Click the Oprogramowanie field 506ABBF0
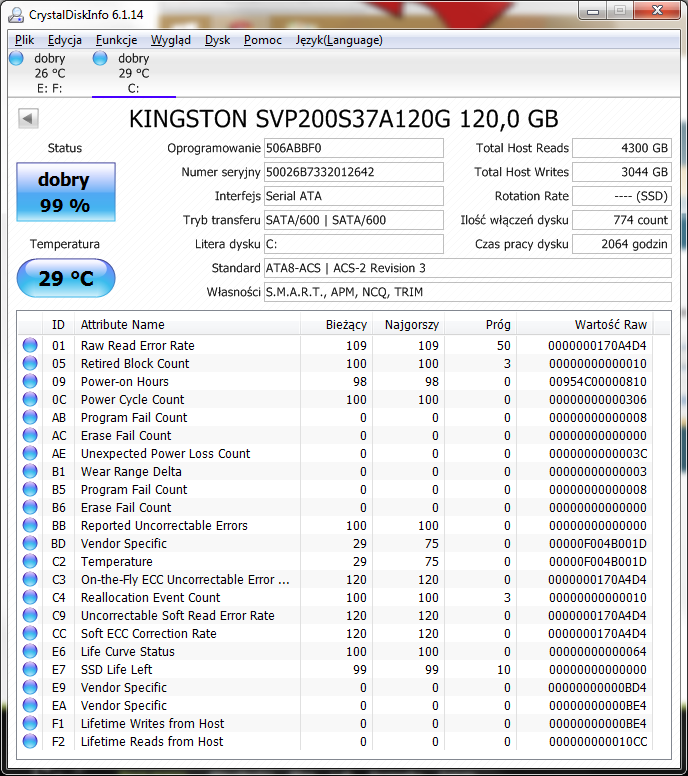This screenshot has height=776, width=688. 353,148
